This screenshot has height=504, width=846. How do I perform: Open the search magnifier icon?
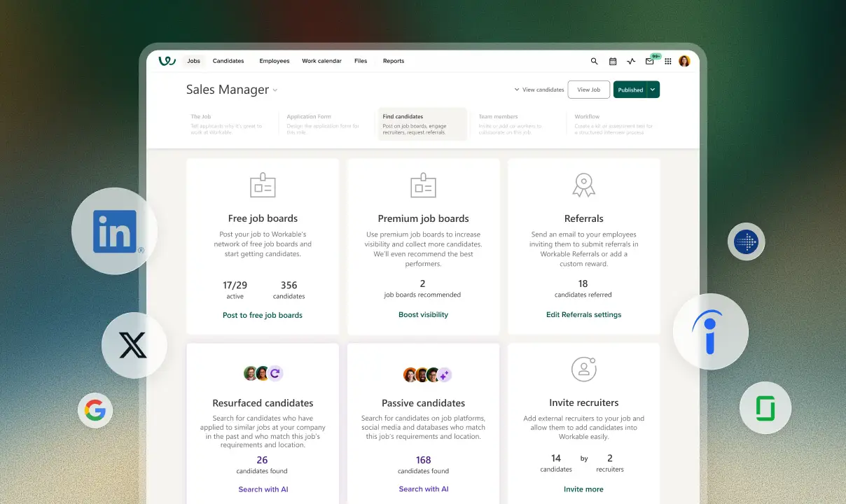point(595,62)
